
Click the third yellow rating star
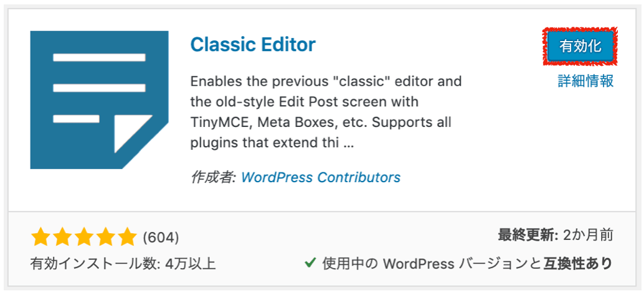(x=83, y=237)
